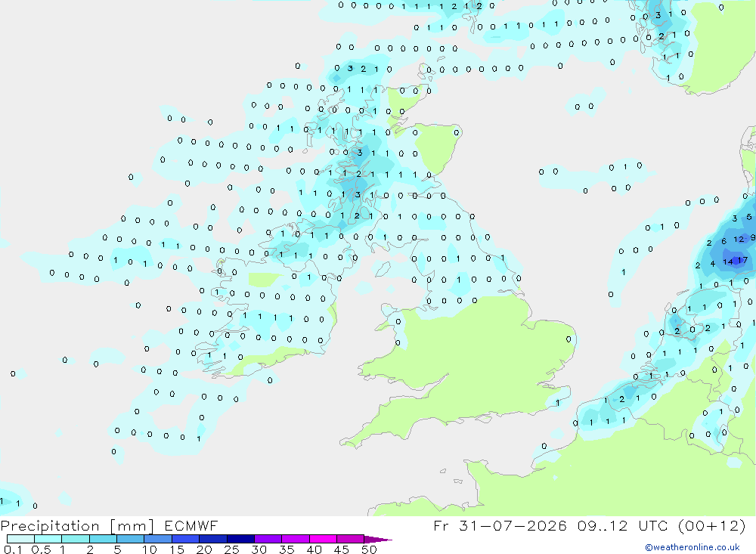The width and height of the screenshot is (756, 554).
Task: Click the "45" legend label
Action: (x=342, y=549)
